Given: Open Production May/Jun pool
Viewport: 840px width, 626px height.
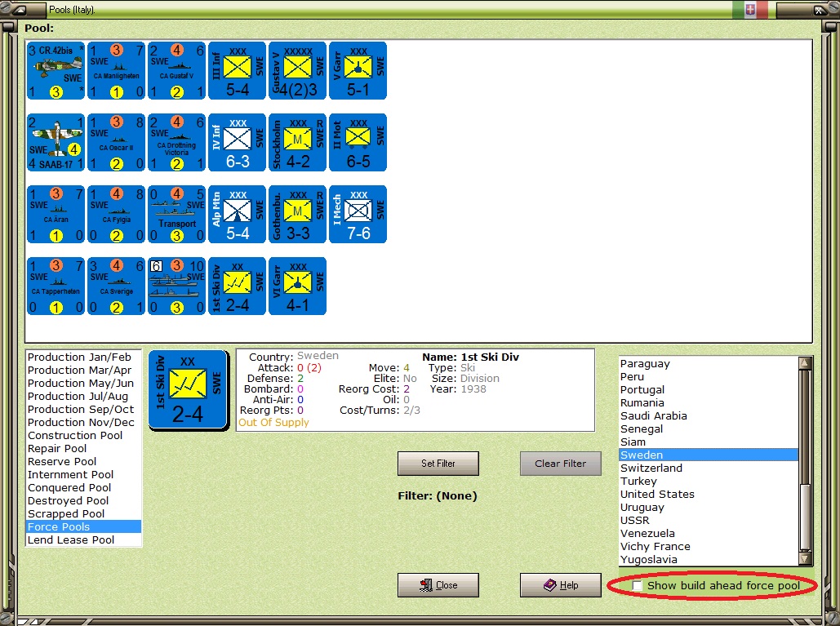Looking at the screenshot, I should tap(83, 384).
